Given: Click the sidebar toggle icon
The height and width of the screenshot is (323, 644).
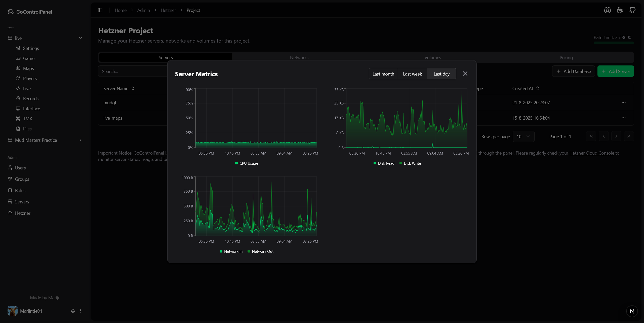Looking at the screenshot, I should coord(100,10).
